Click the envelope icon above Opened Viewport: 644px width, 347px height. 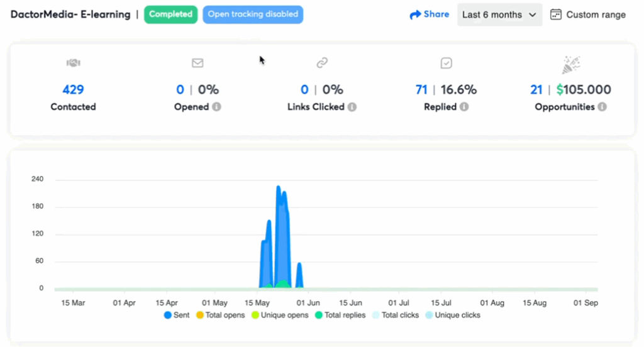click(x=197, y=63)
